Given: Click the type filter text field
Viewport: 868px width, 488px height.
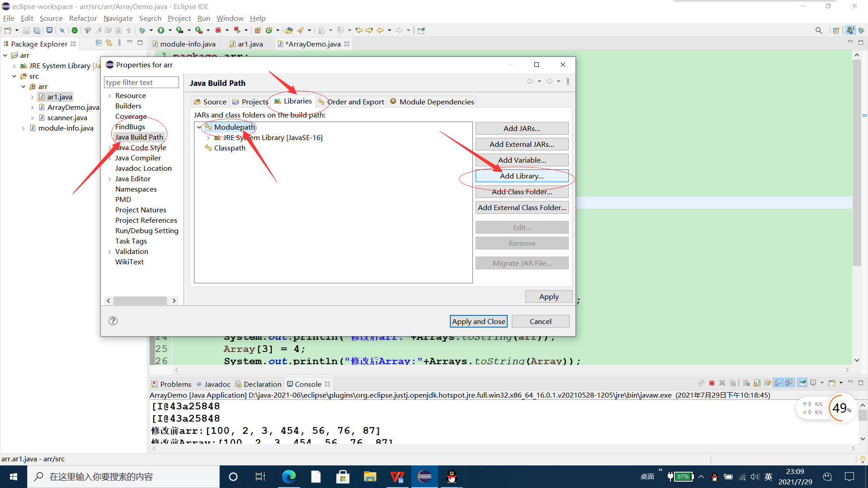Looking at the screenshot, I should (141, 82).
